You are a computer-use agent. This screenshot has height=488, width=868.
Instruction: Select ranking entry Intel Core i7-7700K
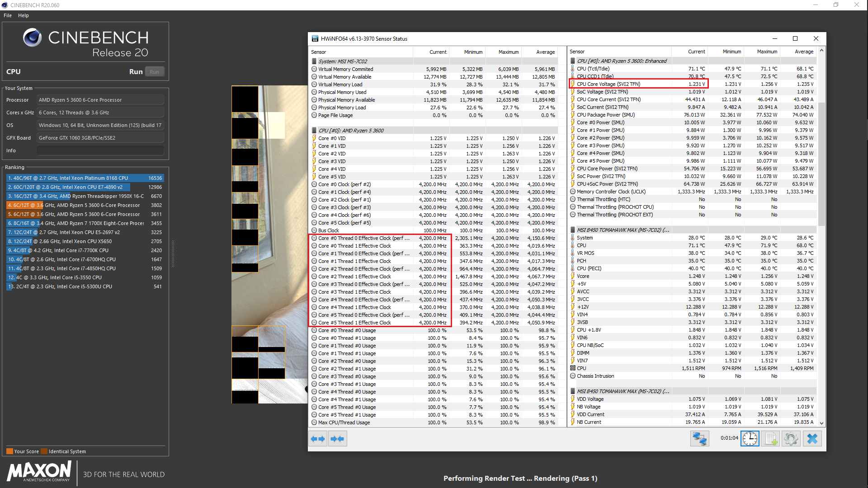click(x=85, y=250)
